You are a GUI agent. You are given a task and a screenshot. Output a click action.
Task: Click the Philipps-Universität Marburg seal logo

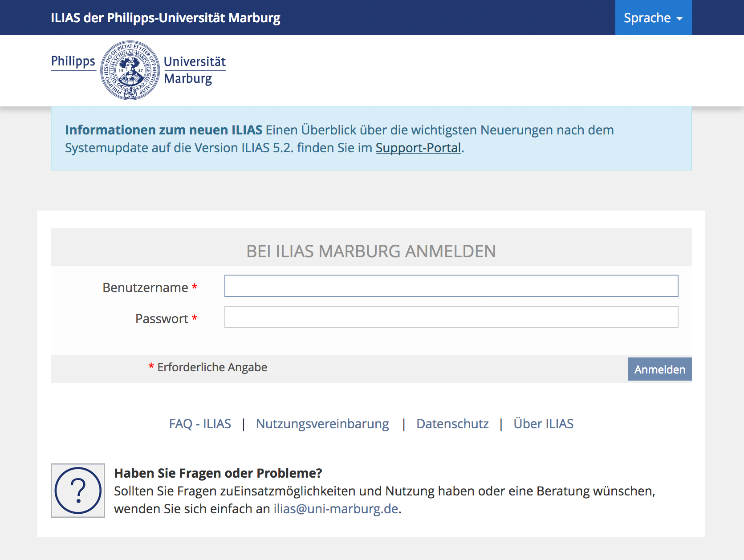click(130, 70)
